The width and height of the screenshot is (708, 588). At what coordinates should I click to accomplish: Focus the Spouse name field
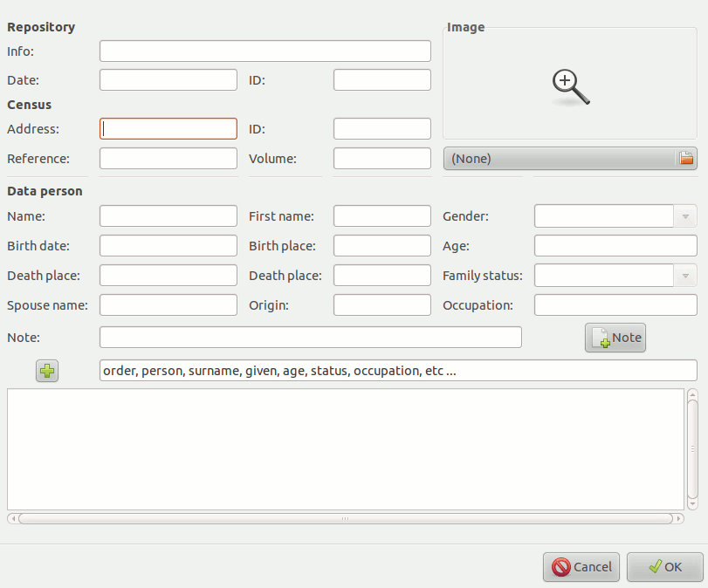coord(168,305)
